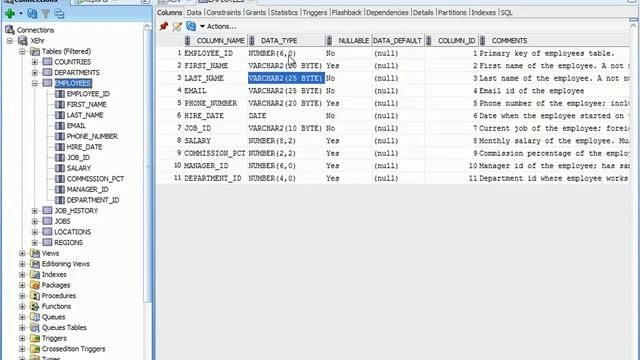Click the Refresh connections icon
Screen dimensions: 640x360
(x=32, y=14)
